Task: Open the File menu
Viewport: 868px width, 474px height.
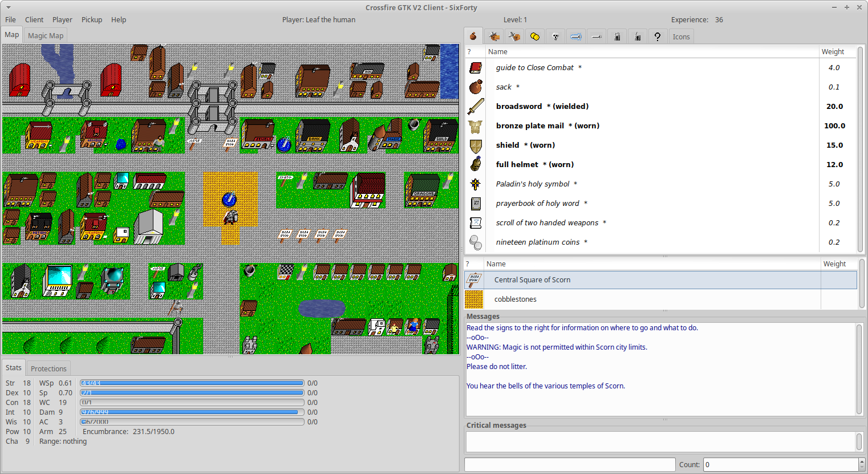Action: [x=10, y=19]
